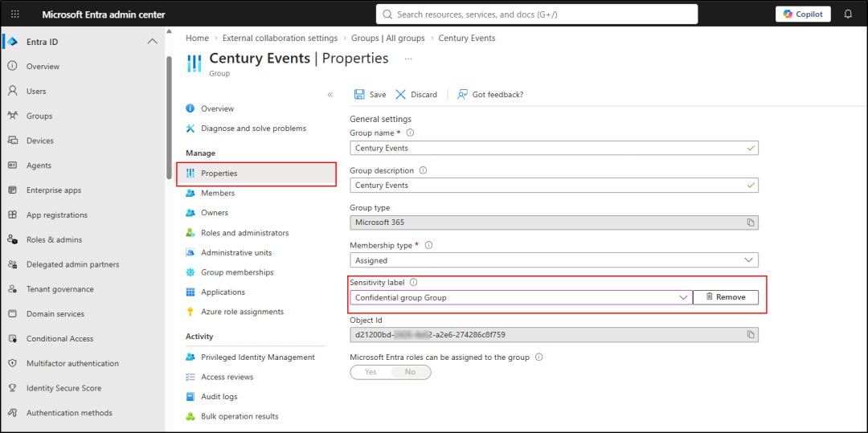Copy the Object Id value
Viewport: 868px width, 433px height.
(750, 334)
